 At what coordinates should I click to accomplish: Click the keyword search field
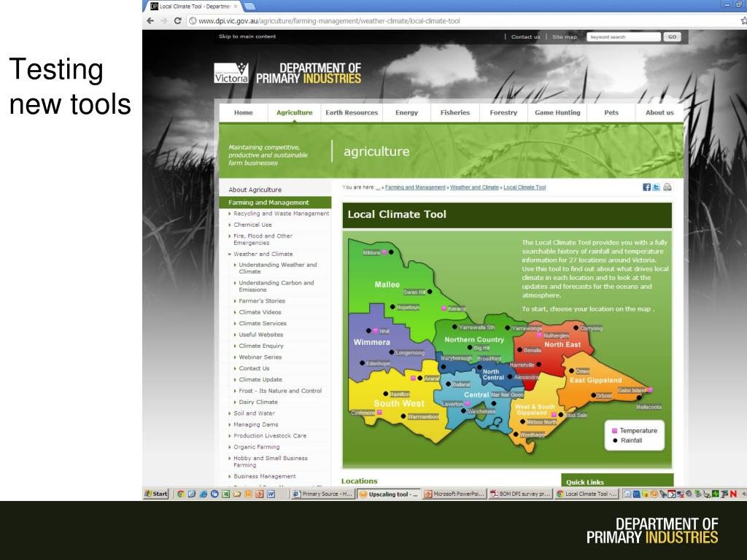pyautogui.click(x=624, y=36)
